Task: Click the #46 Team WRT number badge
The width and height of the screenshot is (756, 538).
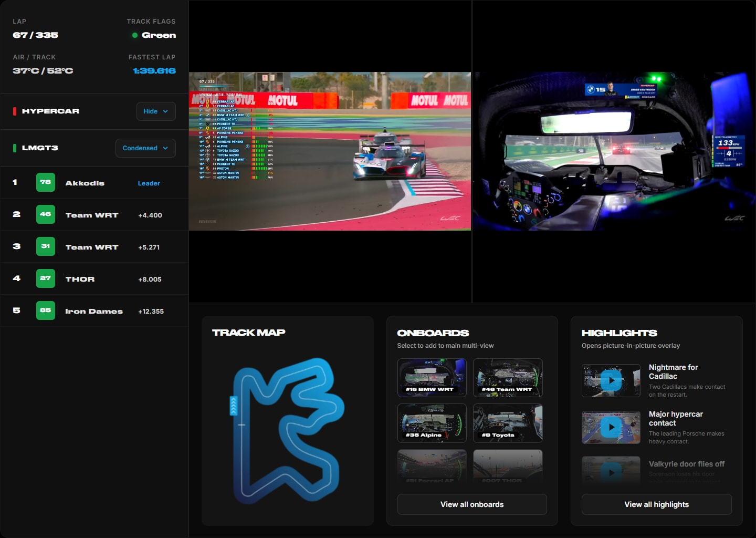Action: (x=46, y=214)
